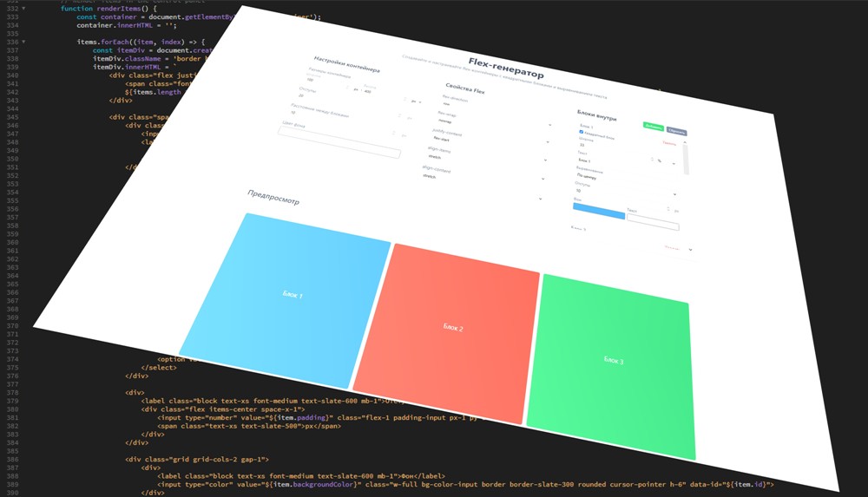The height and width of the screenshot is (497, 868).
Task: Click the gray Сбросить button
Action: pos(676,132)
